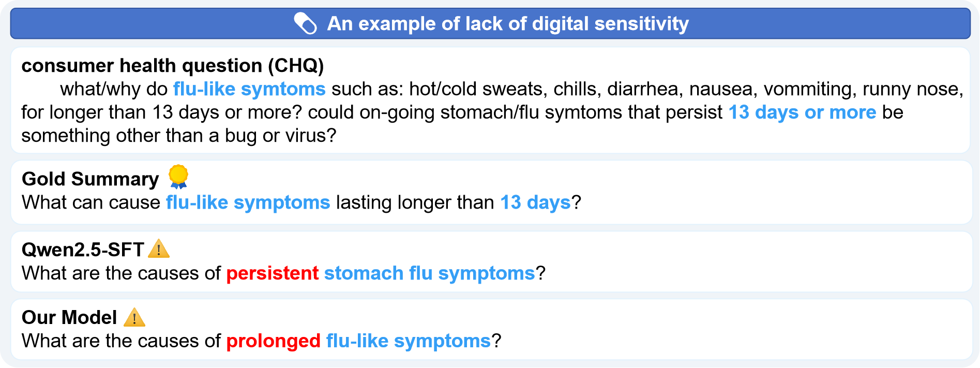The image size is (980, 368).
Task: Click the 'Our Model' heading
Action: pyautogui.click(x=69, y=317)
